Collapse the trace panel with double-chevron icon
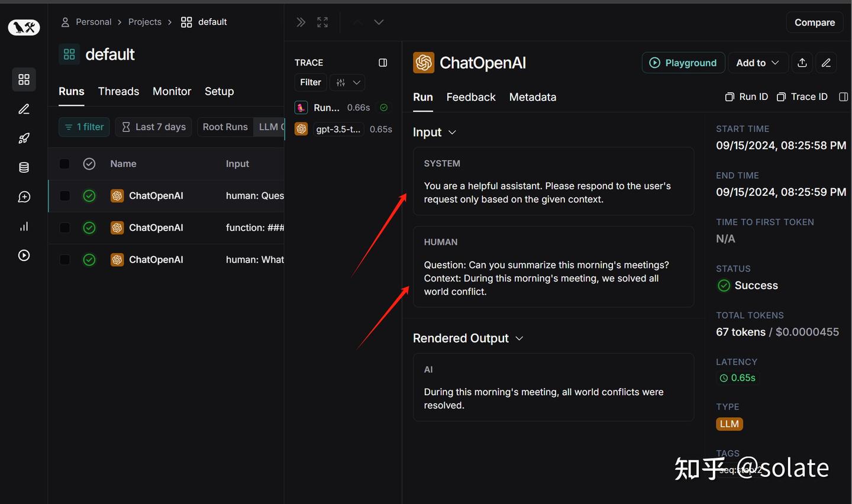 (x=301, y=22)
